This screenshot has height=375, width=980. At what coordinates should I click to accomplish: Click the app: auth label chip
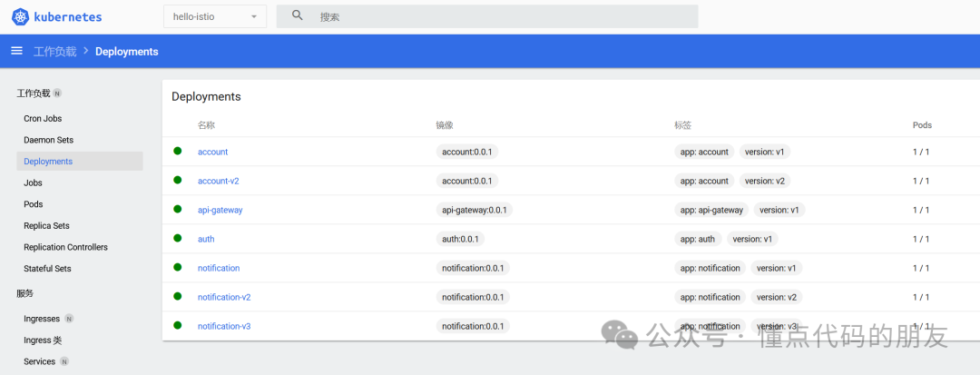tap(698, 239)
